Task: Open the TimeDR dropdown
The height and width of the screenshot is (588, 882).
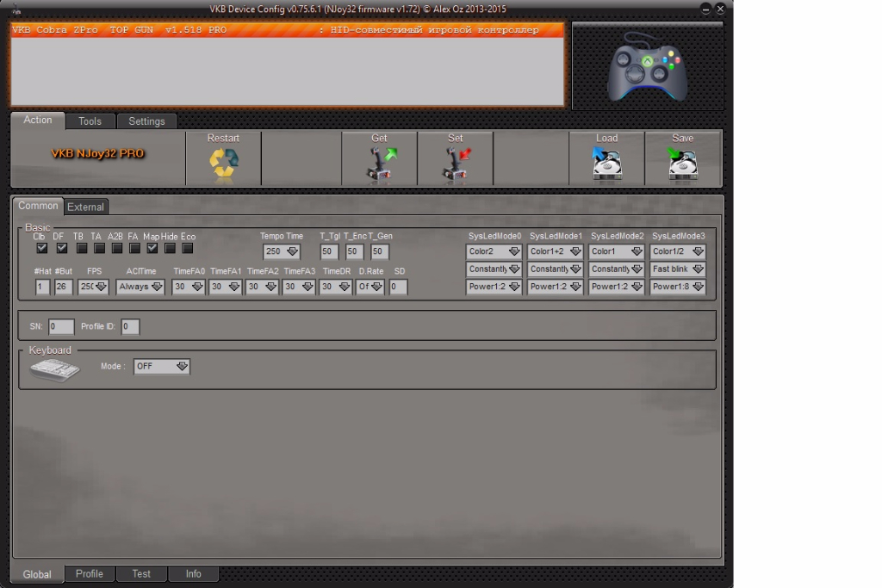Action: [x=335, y=287]
